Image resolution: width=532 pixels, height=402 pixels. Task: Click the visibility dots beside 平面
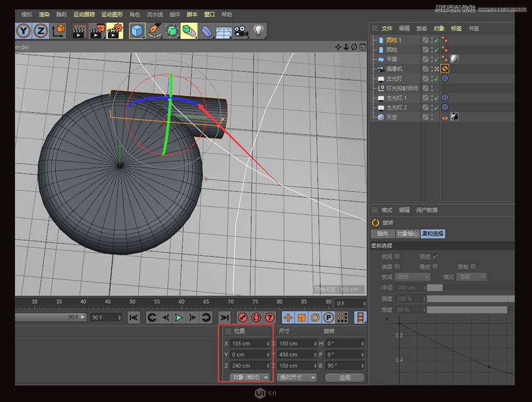click(432, 59)
